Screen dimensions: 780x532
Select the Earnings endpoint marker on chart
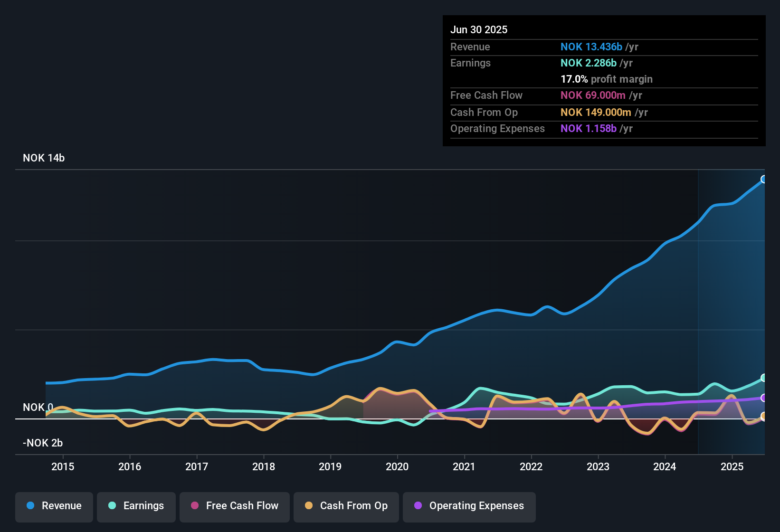click(764, 378)
